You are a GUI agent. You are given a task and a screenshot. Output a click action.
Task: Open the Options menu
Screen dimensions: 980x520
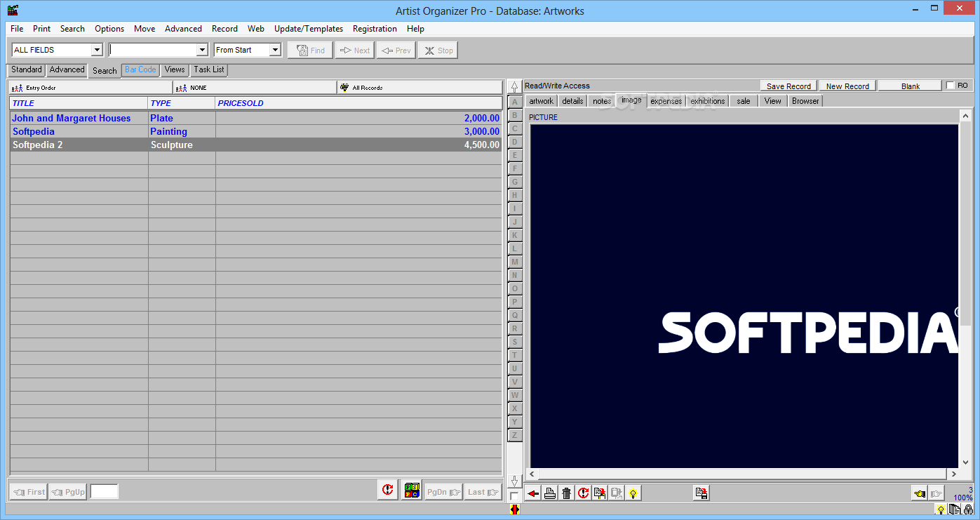tap(109, 29)
